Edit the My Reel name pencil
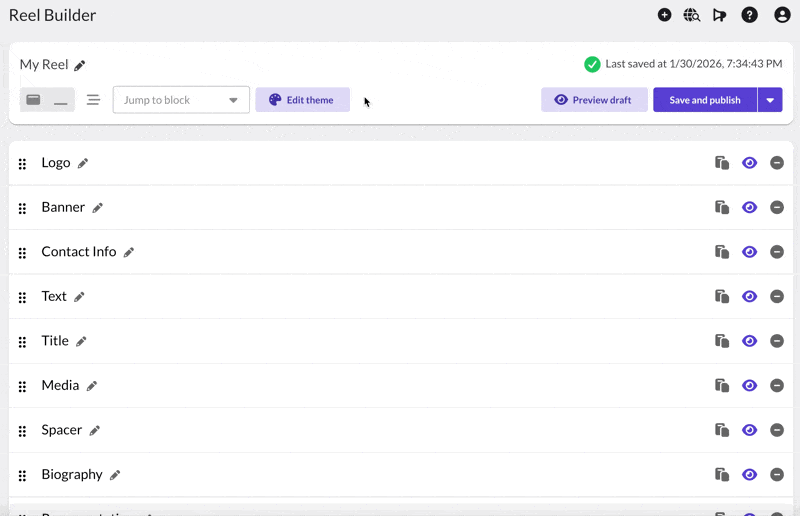The width and height of the screenshot is (800, 516). 80,65
